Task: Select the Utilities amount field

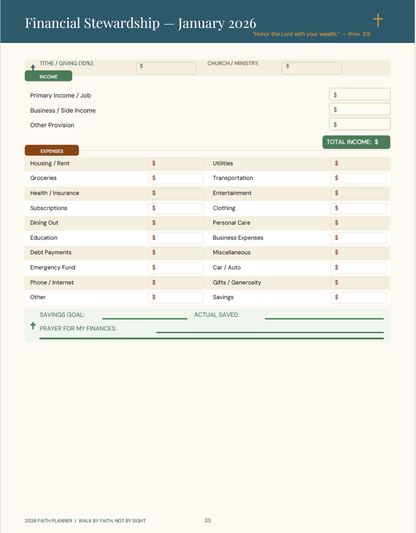Action: (x=358, y=164)
